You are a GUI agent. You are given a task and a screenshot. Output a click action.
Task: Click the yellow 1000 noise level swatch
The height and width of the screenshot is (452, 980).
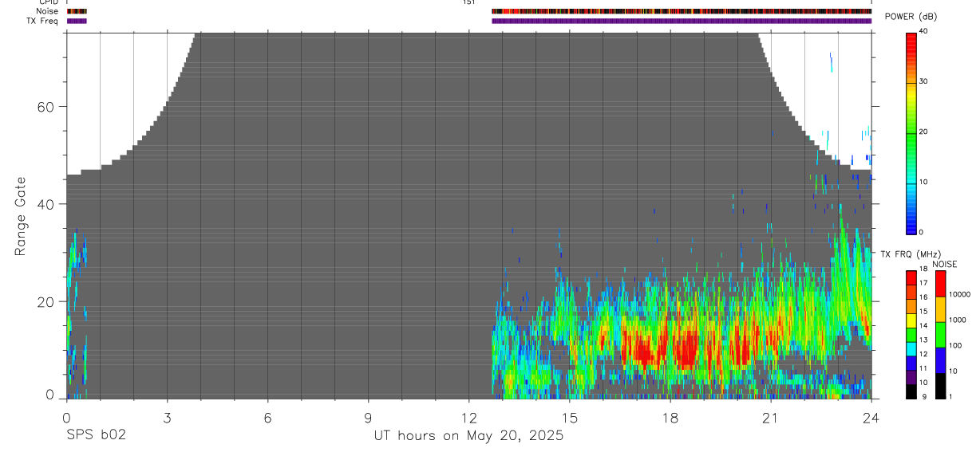click(940, 309)
